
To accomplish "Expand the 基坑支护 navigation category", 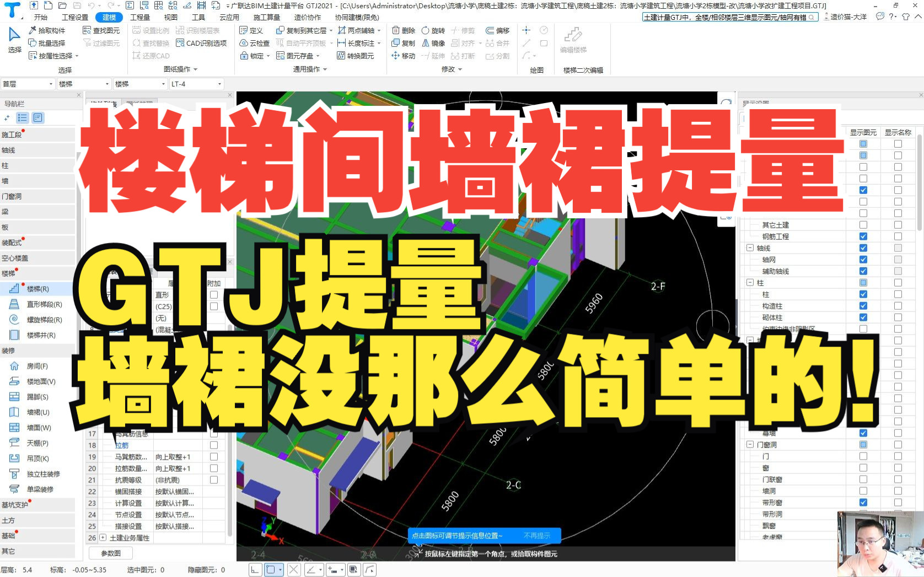I will point(37,505).
